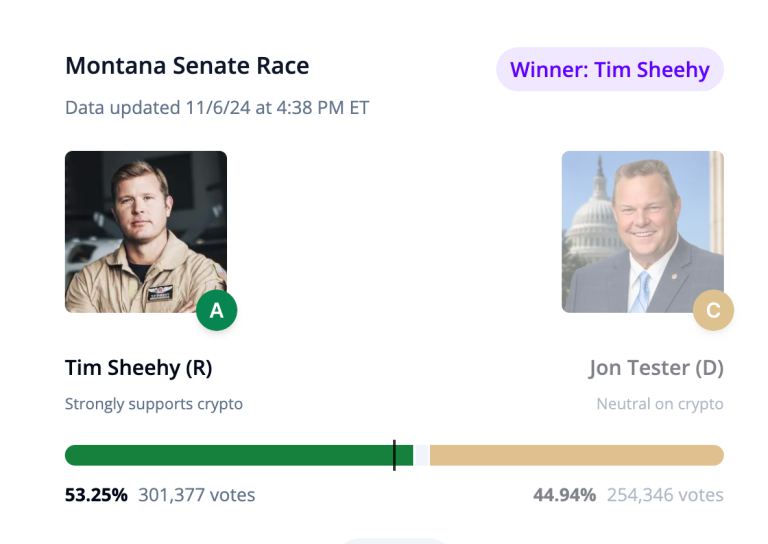This screenshot has width=768, height=544.
Task: Select the Jon Tester (D) name
Action: pos(655,368)
